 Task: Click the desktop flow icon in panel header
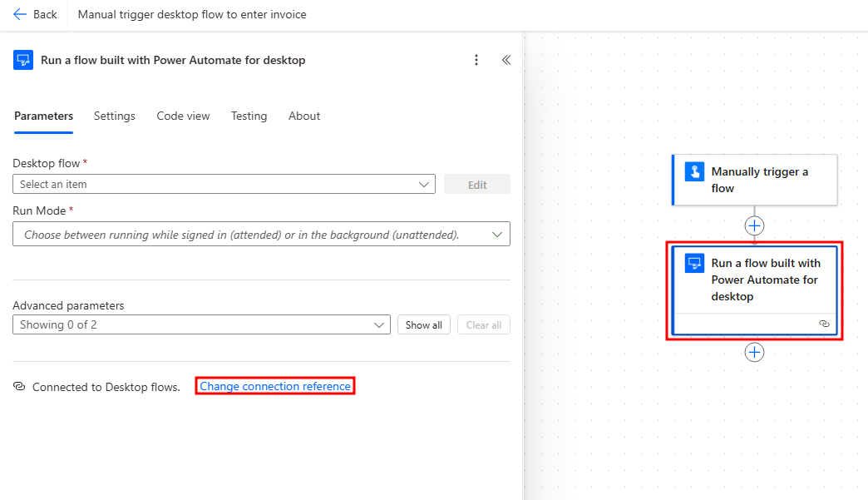[23, 60]
